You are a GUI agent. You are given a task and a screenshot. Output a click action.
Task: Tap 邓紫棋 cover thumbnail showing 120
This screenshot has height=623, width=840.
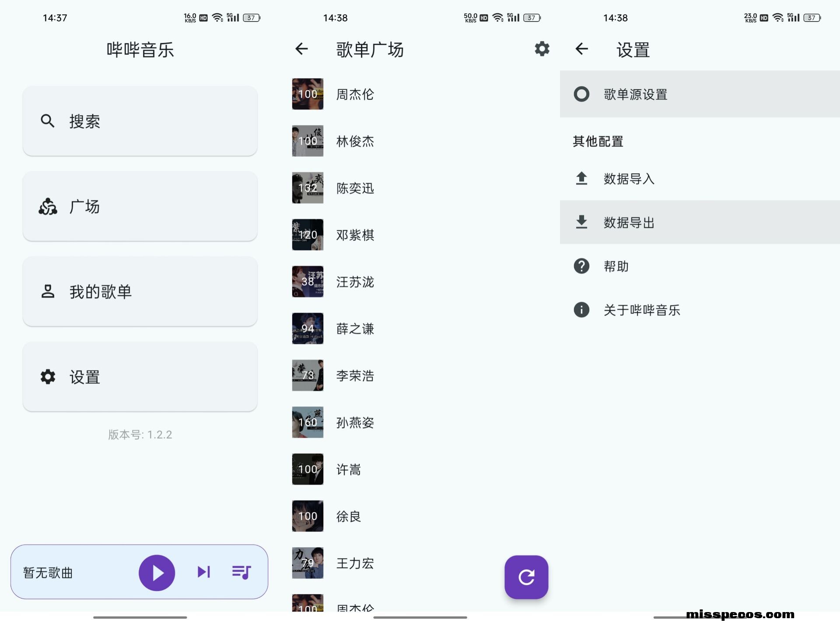[x=308, y=235]
